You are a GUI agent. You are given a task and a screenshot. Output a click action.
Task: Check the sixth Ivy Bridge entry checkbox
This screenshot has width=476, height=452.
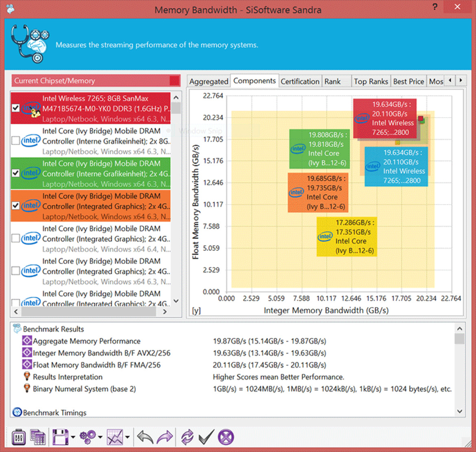[16, 271]
